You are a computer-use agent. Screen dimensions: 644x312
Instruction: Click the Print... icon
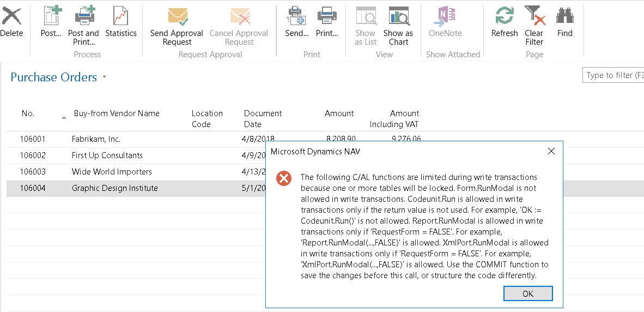tap(327, 16)
